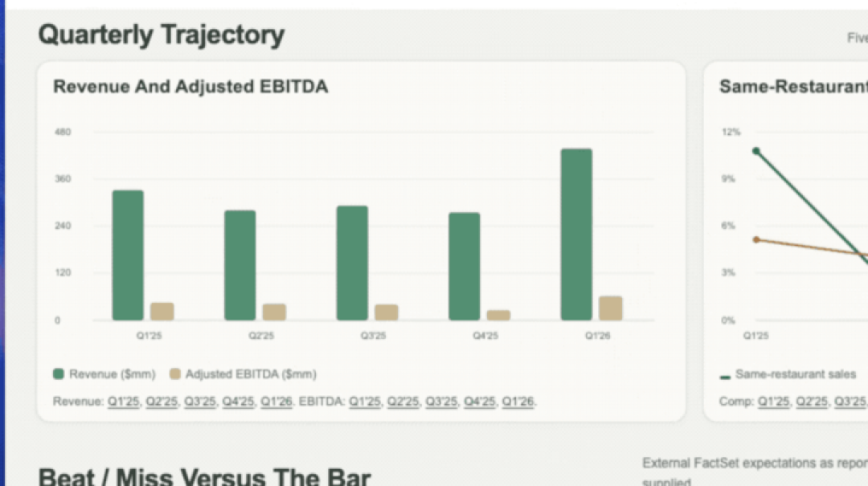The width and height of the screenshot is (868, 486).
Task: Click the Q1'25 revenue bar
Action: coord(128,255)
